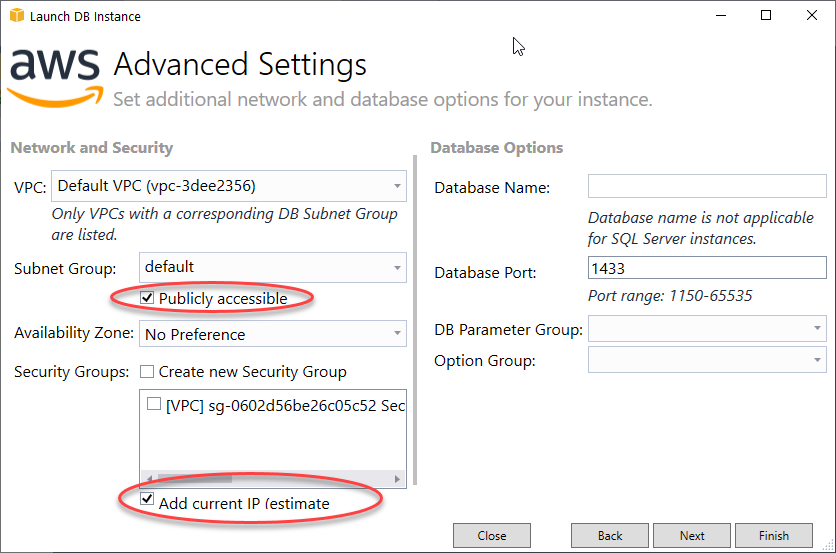Expand the Subnet Group dropdown

273,267
